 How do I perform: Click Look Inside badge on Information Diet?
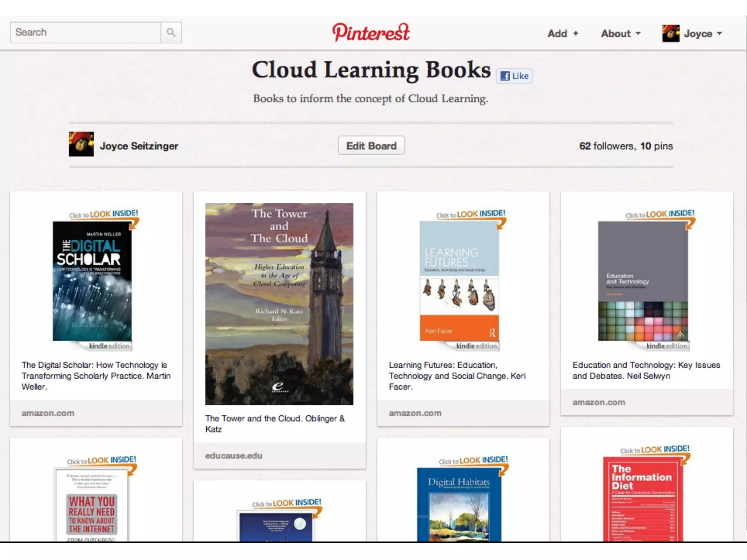(655, 450)
